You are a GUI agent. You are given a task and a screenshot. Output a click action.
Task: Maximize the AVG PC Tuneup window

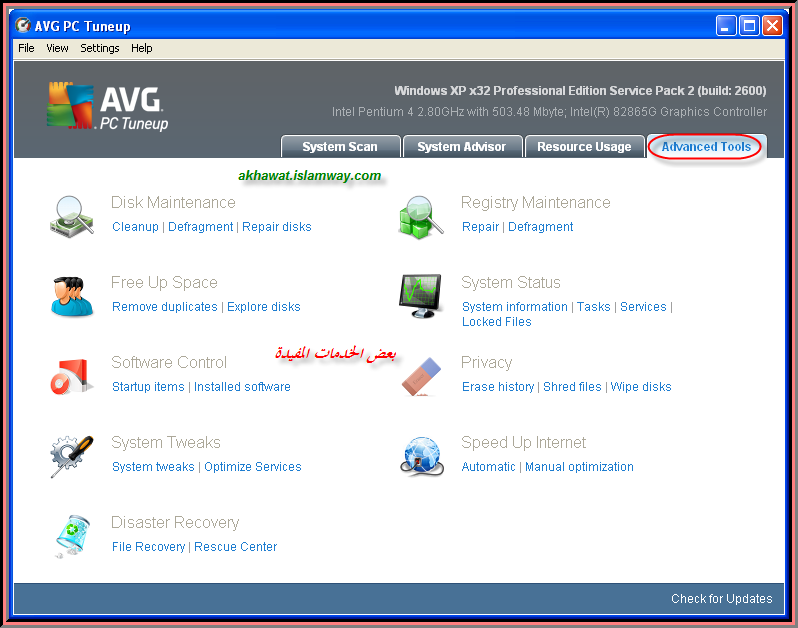749,25
